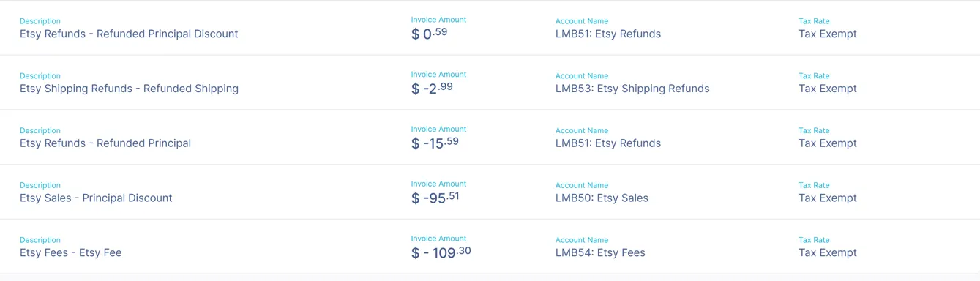Open LMB51: Etsy Refunds in the first row

[x=608, y=34]
